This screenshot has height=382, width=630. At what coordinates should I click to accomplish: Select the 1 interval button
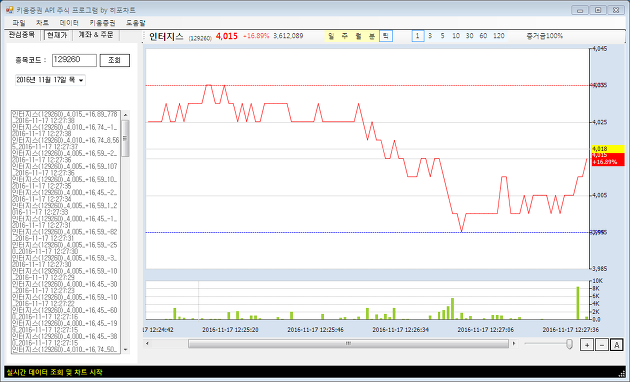click(x=418, y=36)
